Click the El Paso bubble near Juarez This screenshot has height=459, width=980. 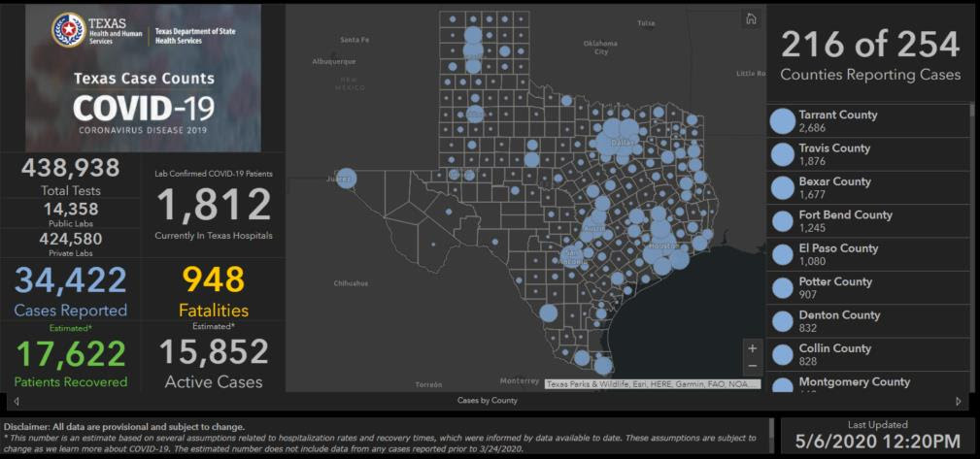tap(346, 179)
